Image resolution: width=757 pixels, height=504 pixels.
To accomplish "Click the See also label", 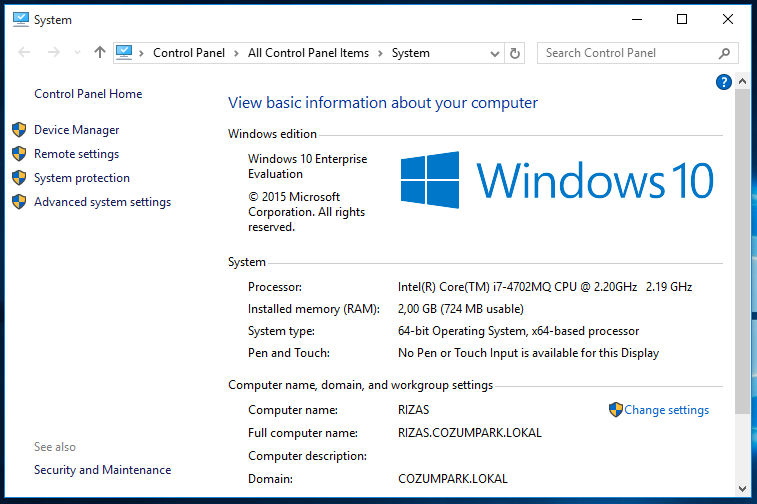I will 55,447.
